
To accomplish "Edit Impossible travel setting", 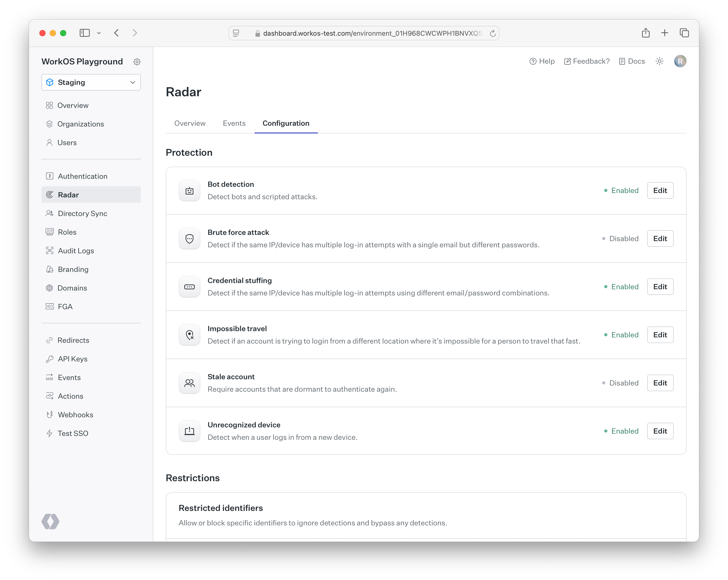I will [660, 335].
